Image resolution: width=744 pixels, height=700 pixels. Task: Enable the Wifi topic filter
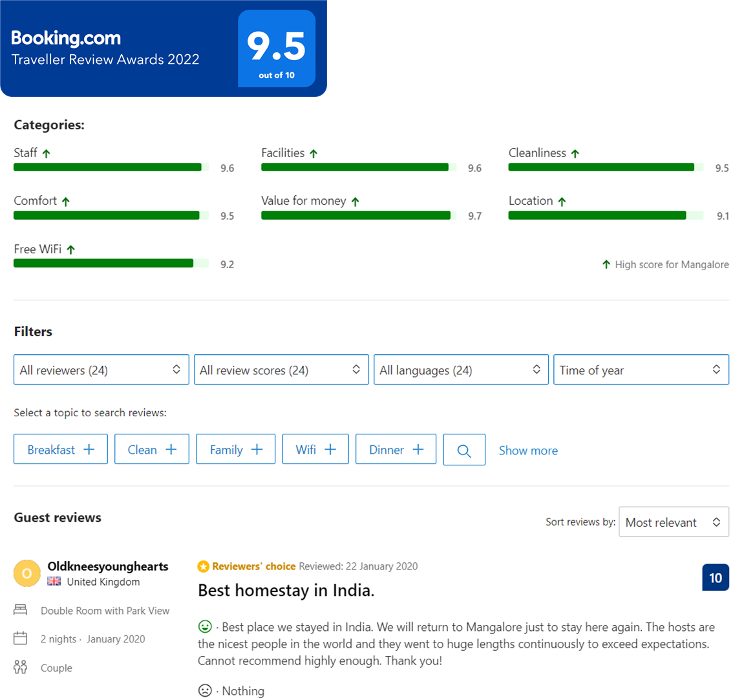pos(315,449)
